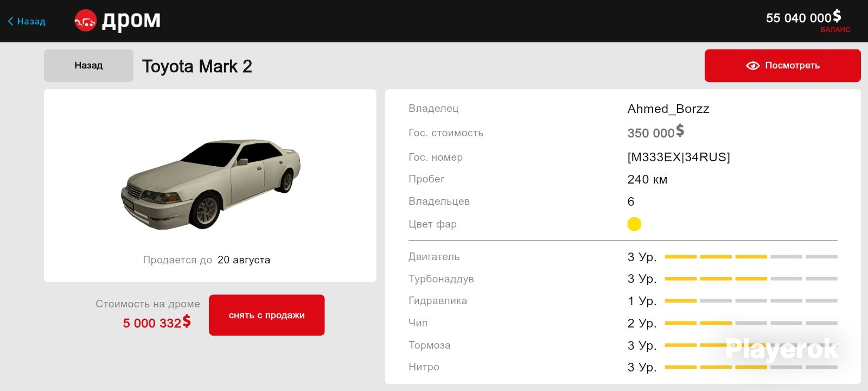Click the снять с продажи button
Screen dimensions: 868x391
[267, 315]
